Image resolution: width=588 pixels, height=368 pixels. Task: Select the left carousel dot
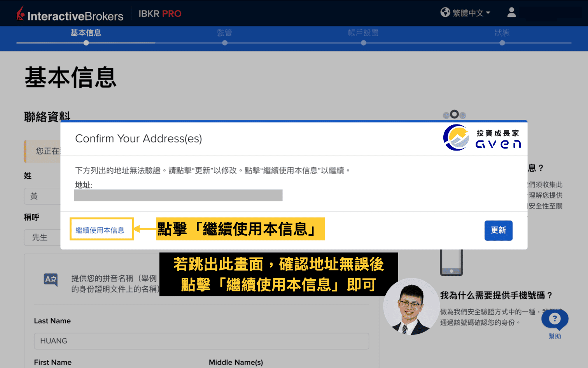coord(445,115)
